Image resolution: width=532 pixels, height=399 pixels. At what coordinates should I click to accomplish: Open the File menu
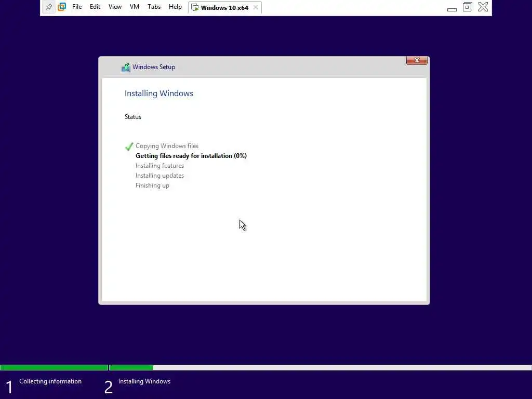coord(77,7)
